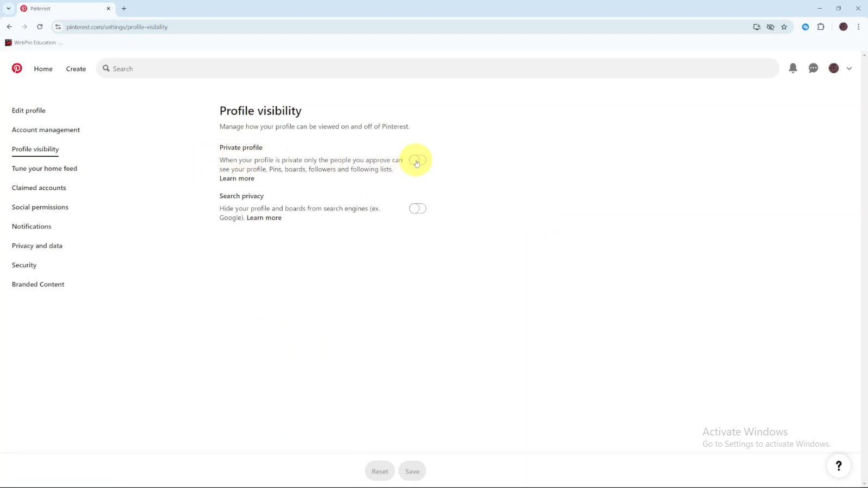Open Social permissions settings
This screenshot has width=868, height=488.
click(x=40, y=207)
